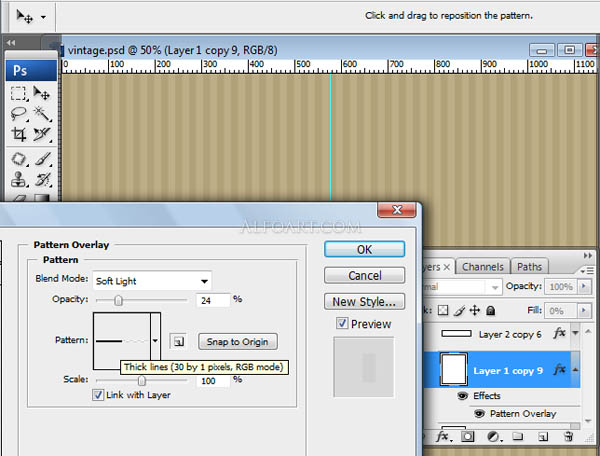
Task: Click the pattern Opacity slider handle
Action: pos(118,301)
